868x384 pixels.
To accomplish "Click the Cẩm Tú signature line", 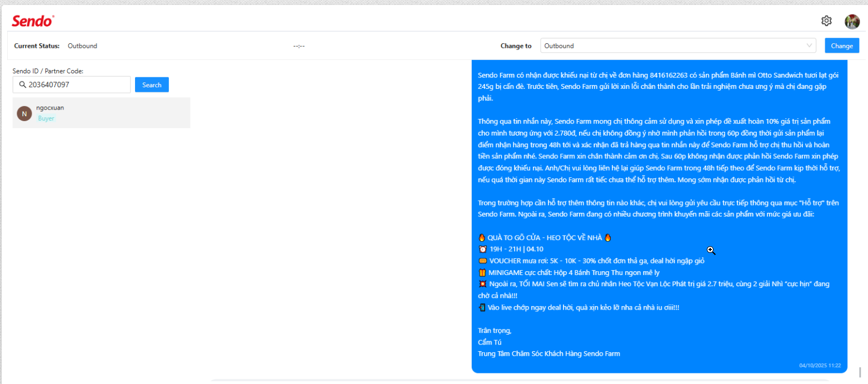I will (490, 342).
